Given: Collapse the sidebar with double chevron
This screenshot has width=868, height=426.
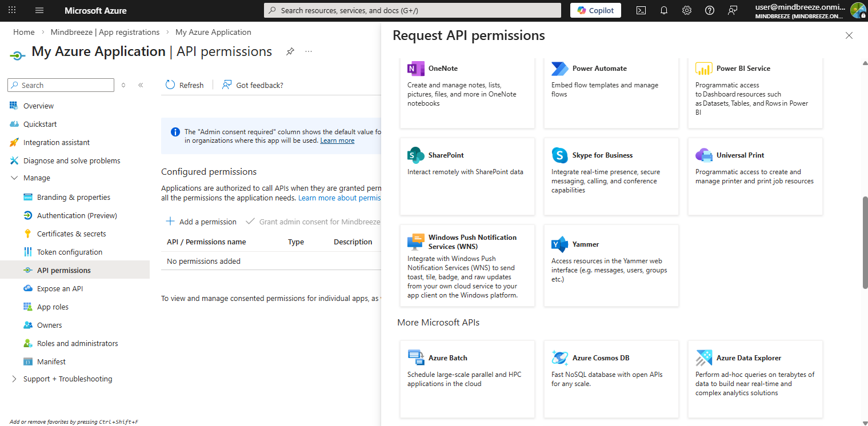Looking at the screenshot, I should 141,85.
